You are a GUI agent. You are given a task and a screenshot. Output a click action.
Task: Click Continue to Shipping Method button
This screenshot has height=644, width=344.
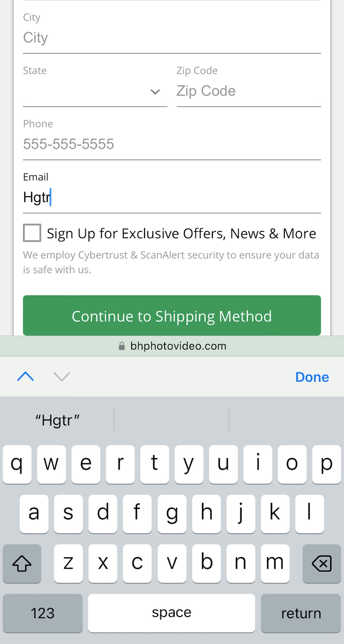pyautogui.click(x=172, y=316)
